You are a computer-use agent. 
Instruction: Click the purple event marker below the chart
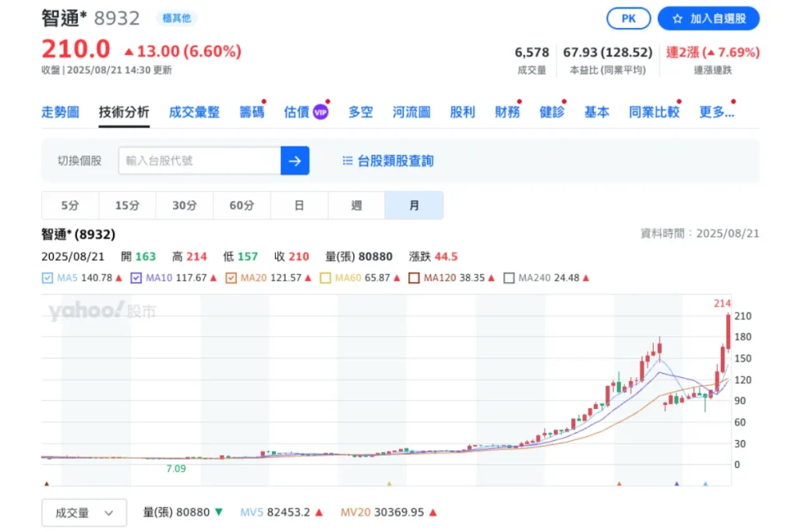pos(676,484)
